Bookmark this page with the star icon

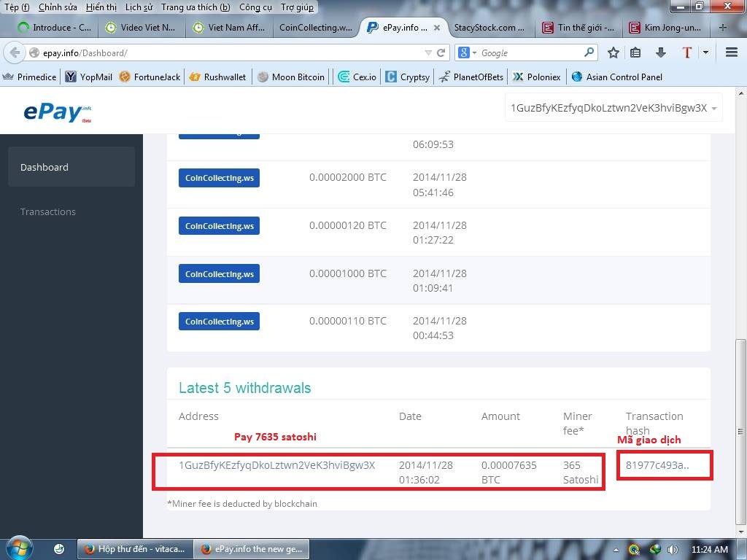click(x=614, y=52)
